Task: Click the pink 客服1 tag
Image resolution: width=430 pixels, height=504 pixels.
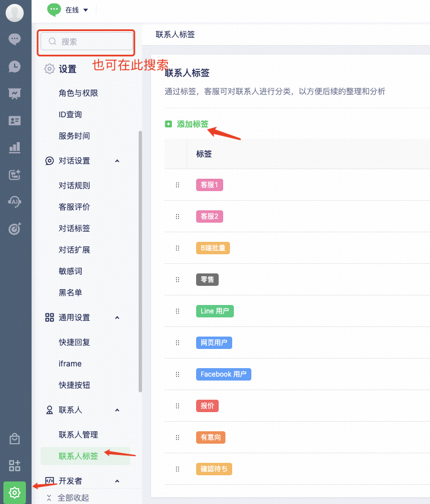Action: [x=209, y=185]
